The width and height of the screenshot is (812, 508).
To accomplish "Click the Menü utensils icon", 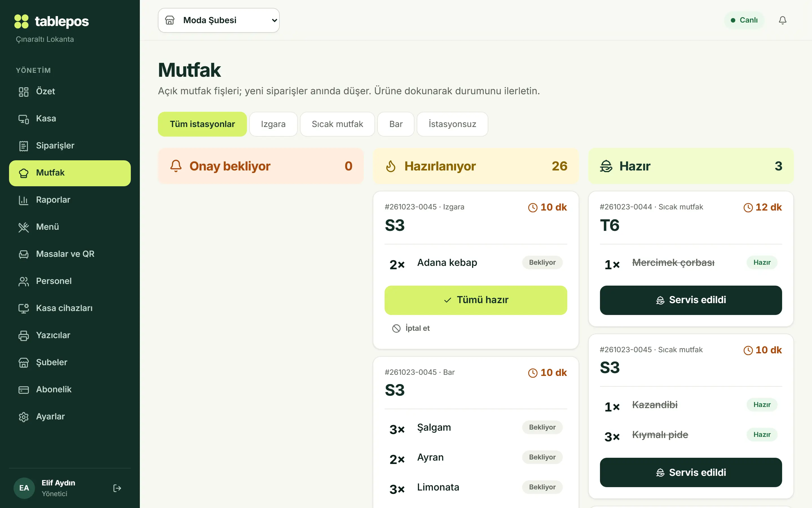I will coord(23,227).
